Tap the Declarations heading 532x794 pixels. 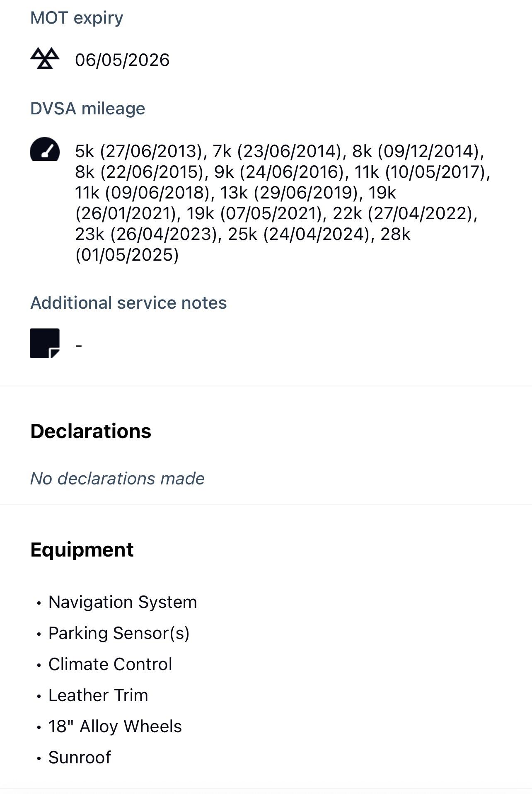click(x=91, y=431)
